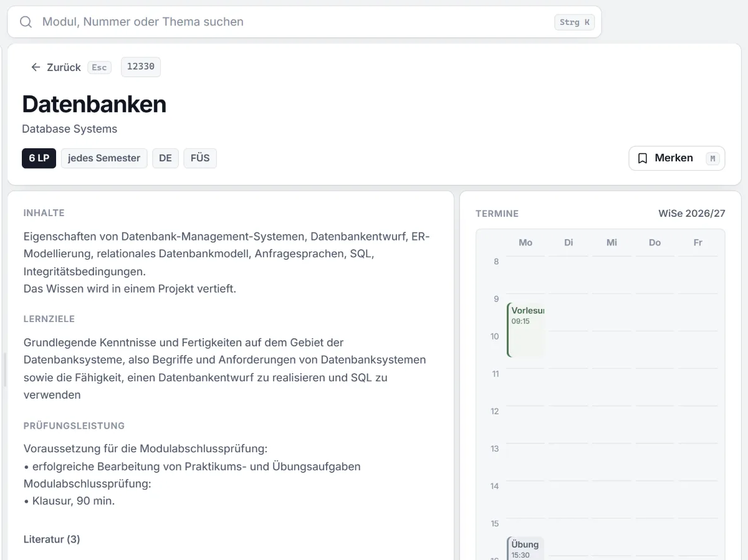Viewport: 748px width, 560px height.
Task: Click the Esc key badge
Action: pos(99,67)
